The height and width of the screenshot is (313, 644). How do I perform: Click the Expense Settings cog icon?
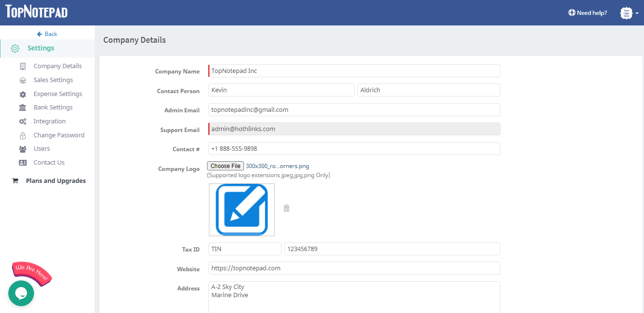[23, 94]
